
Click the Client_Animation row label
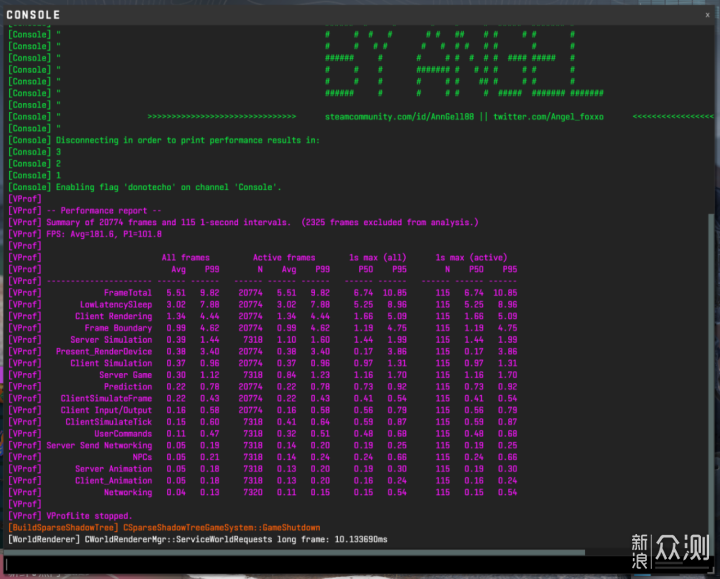[x=113, y=480]
